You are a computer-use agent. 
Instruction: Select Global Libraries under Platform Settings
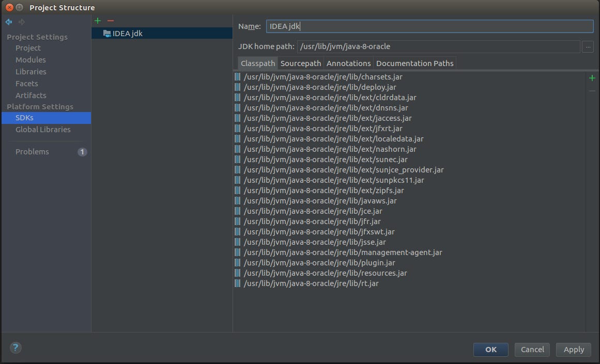coord(43,129)
